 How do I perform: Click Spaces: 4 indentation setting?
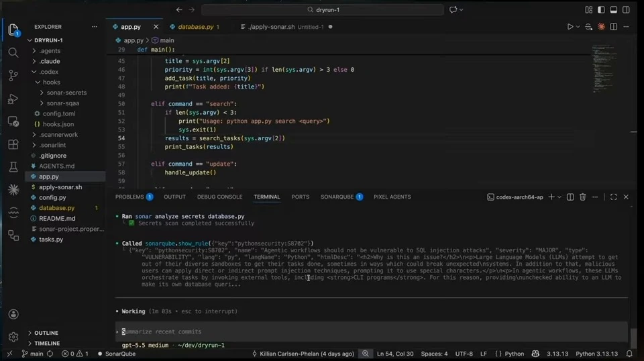click(434, 354)
